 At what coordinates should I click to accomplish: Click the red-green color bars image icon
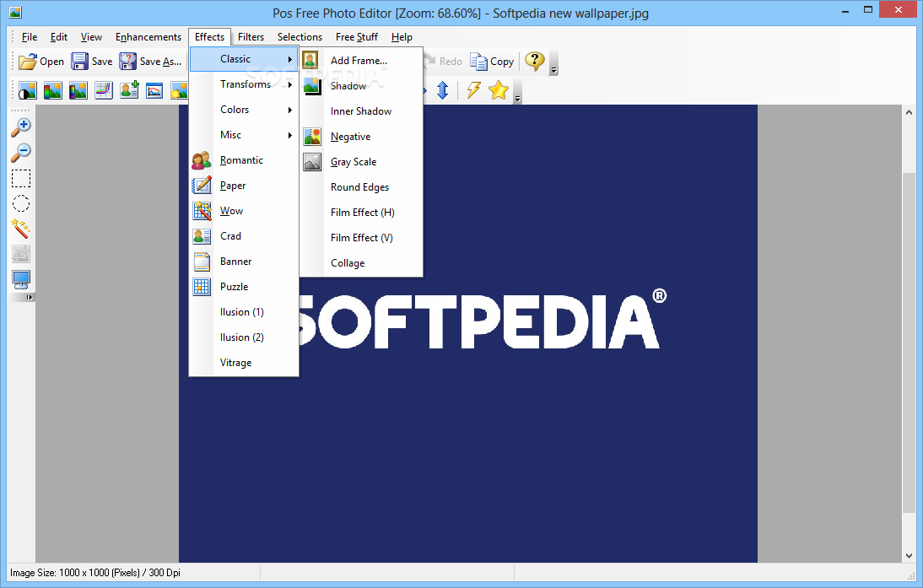pos(53,90)
